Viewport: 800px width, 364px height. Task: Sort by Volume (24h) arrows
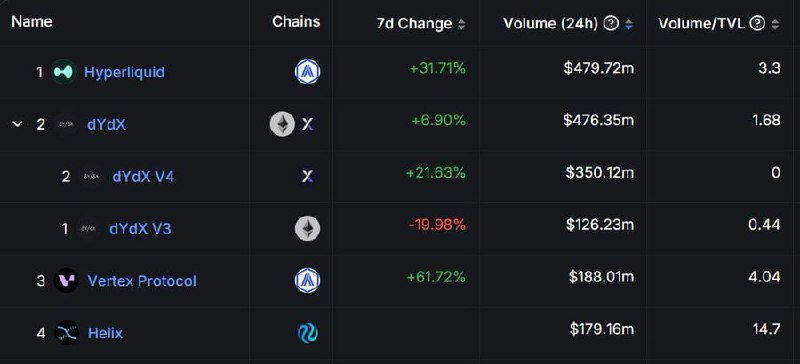click(629, 24)
